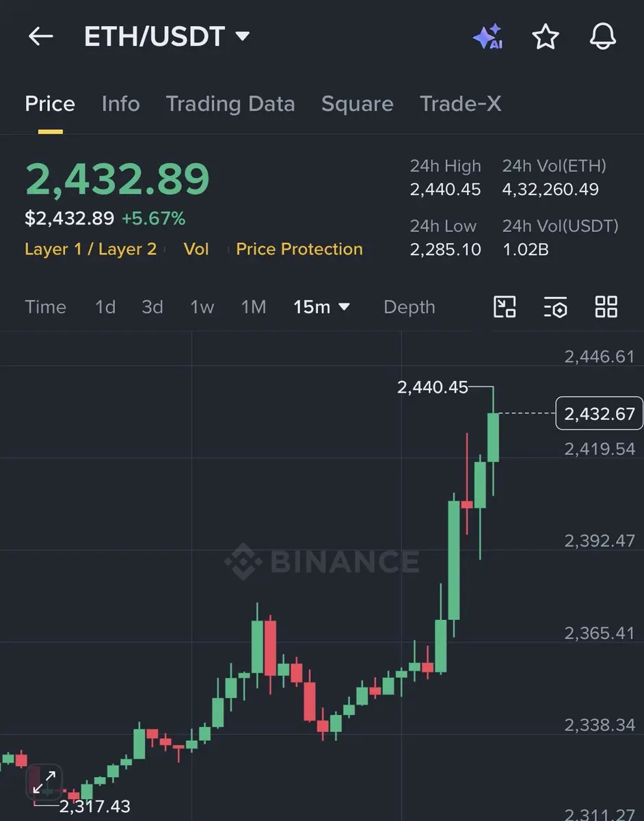Select the 1d chart interval
Image resolution: width=644 pixels, height=821 pixels.
105,307
